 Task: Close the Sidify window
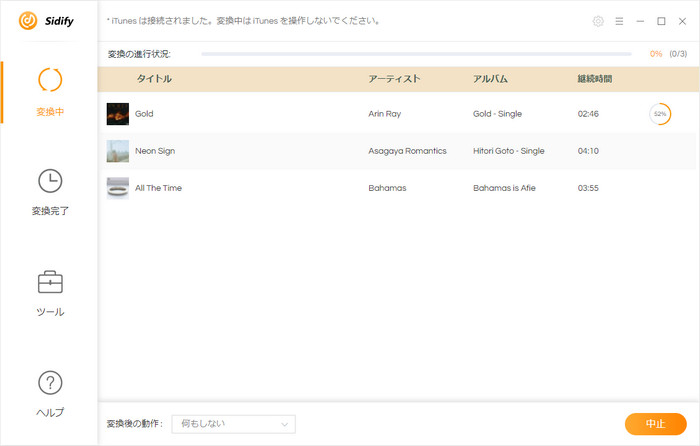(x=682, y=21)
